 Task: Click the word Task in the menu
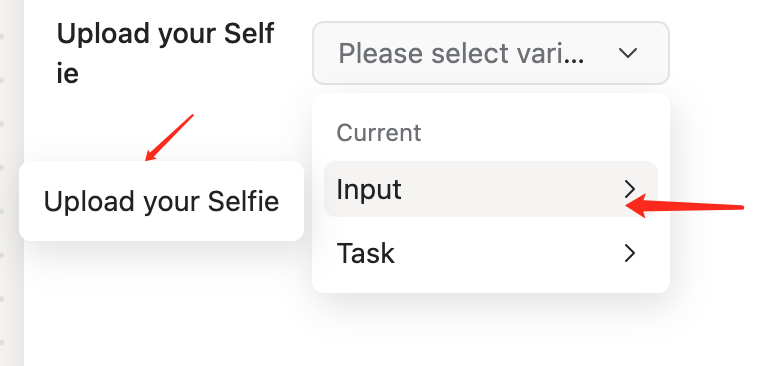tap(365, 253)
